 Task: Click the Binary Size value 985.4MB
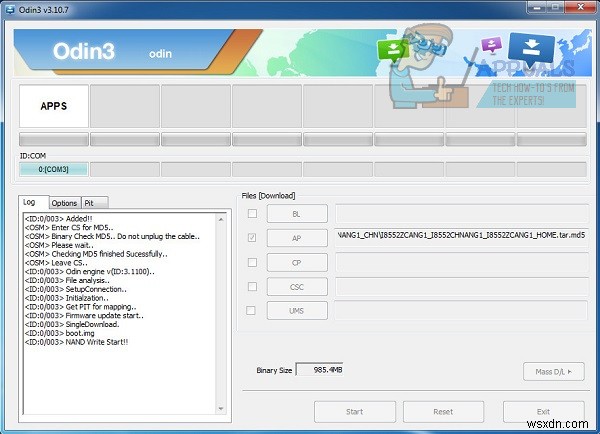320,370
